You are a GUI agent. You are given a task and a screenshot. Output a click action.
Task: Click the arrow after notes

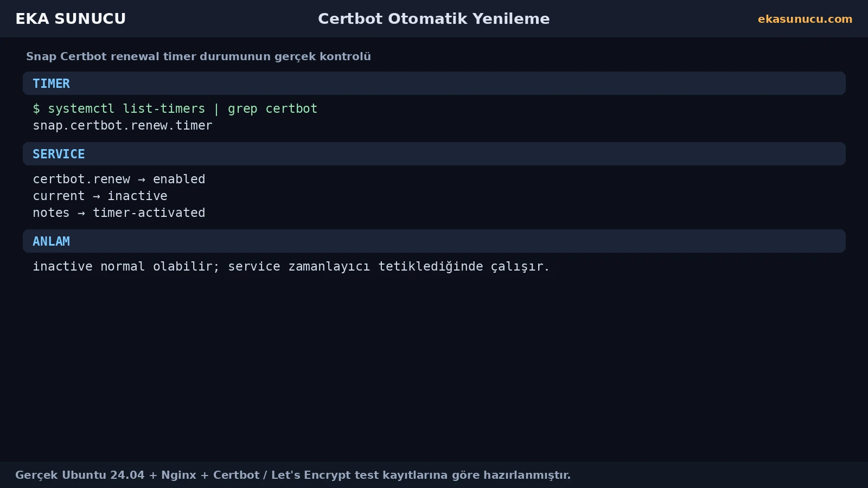[x=81, y=213]
